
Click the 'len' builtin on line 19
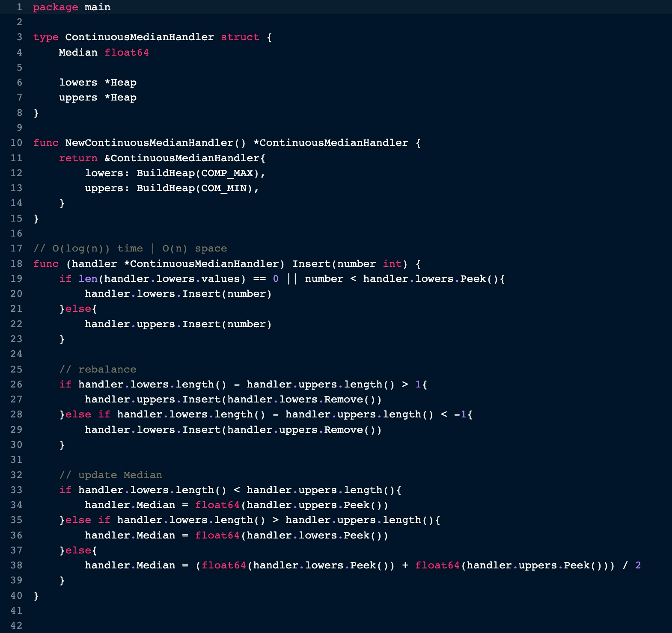pyautogui.click(x=88, y=279)
